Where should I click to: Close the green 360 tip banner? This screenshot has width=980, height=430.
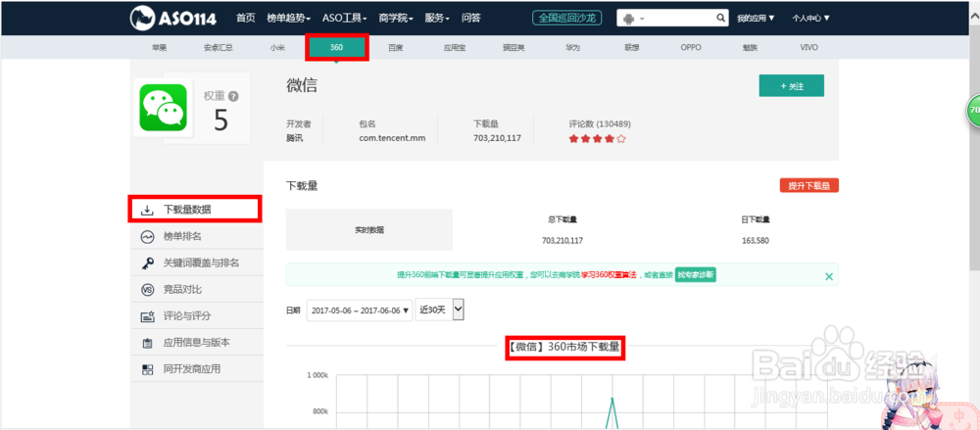(829, 276)
